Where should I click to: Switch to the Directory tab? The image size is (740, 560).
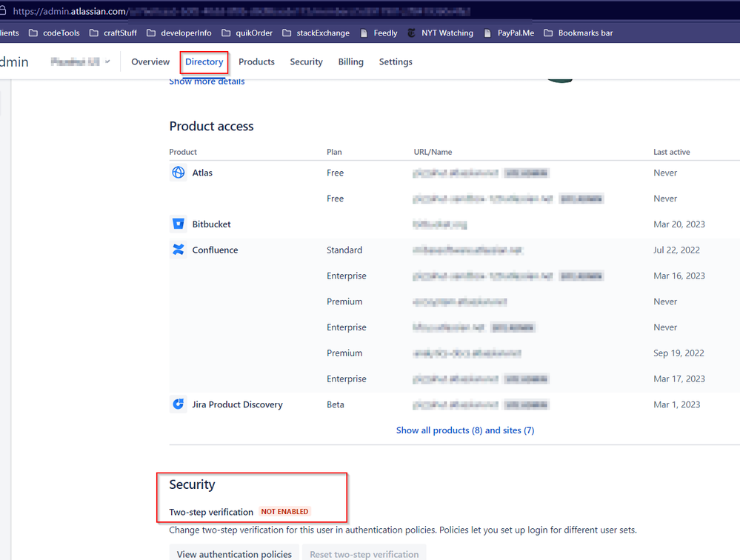pyautogui.click(x=204, y=61)
